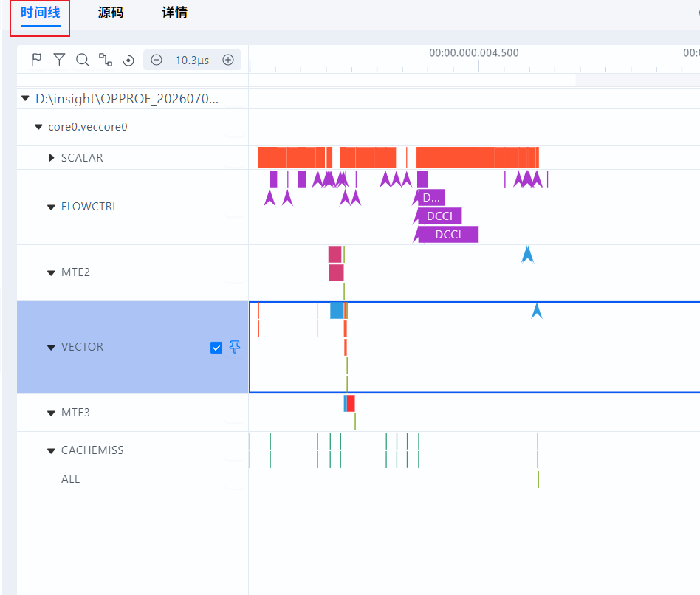This screenshot has width=700, height=595.
Task: Zoom in with the plus button
Action: pos(228,60)
